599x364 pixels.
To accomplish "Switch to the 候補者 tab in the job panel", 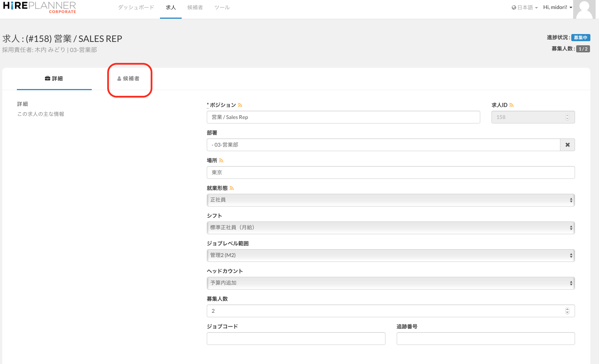I will pos(128,79).
